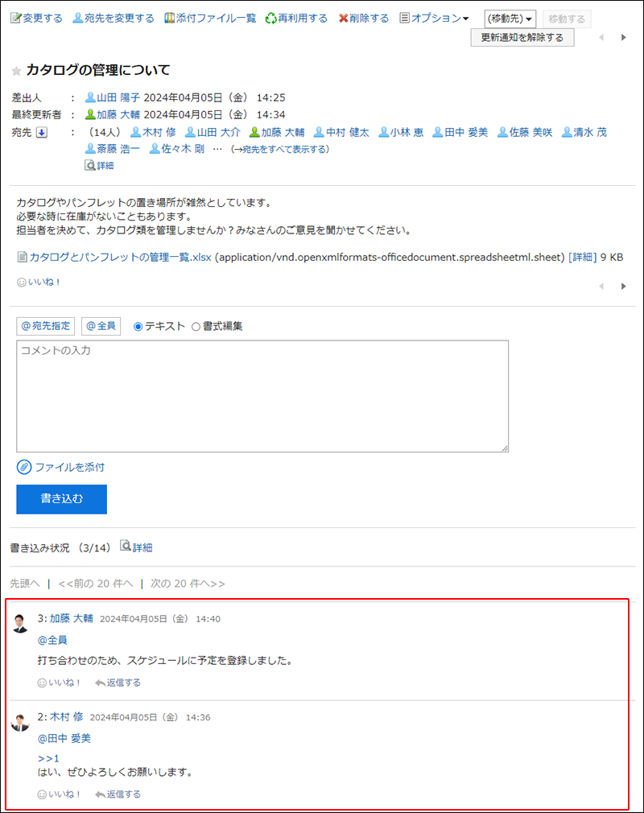644x813 pixels.
Task: Click in the コメントの入力 text area
Action: [x=262, y=396]
